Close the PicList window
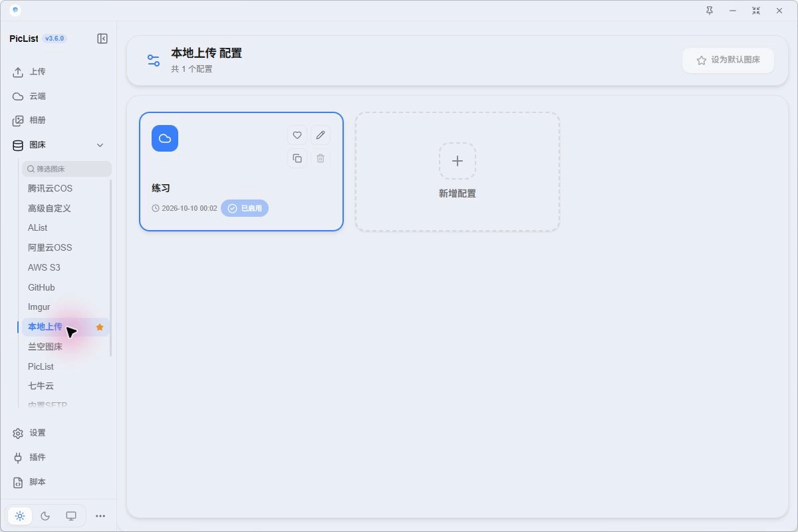Image resolution: width=798 pixels, height=532 pixels. click(x=779, y=11)
